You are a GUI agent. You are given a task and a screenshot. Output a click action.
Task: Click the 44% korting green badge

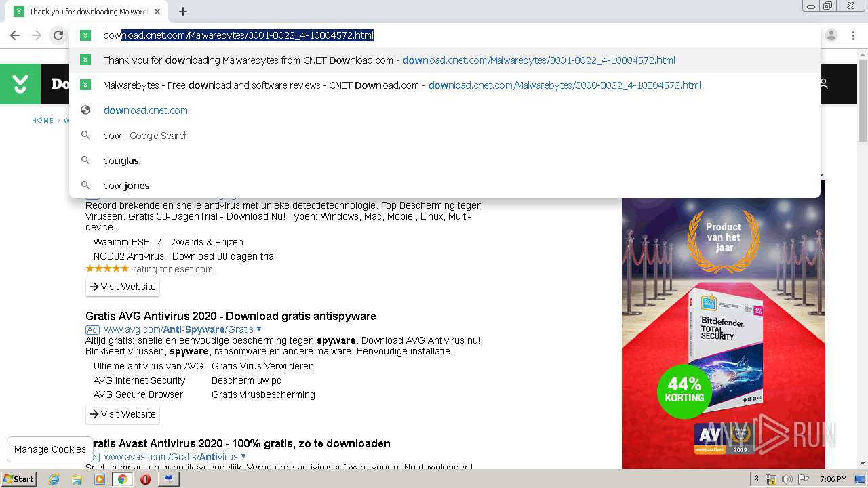684,391
